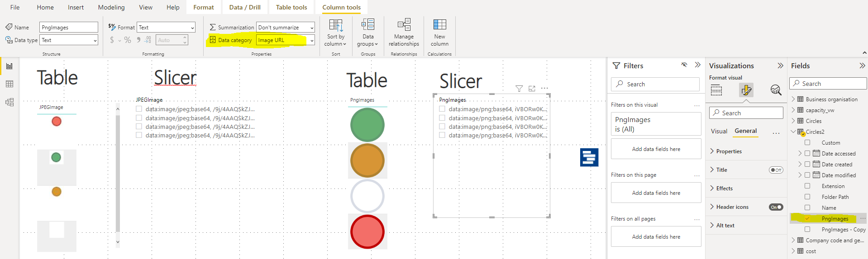
Task: Uncheck the PngImages field checkbox
Action: point(807,218)
